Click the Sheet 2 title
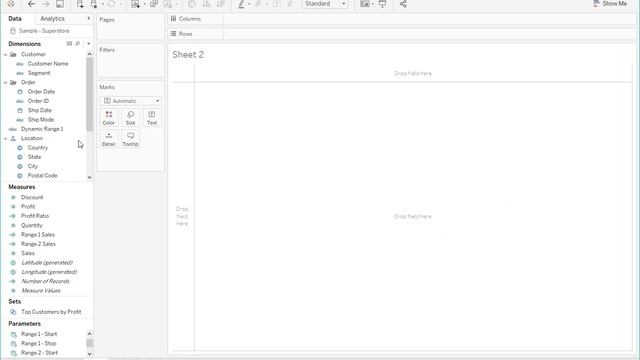Image resolution: width=640 pixels, height=360 pixels. click(x=188, y=55)
